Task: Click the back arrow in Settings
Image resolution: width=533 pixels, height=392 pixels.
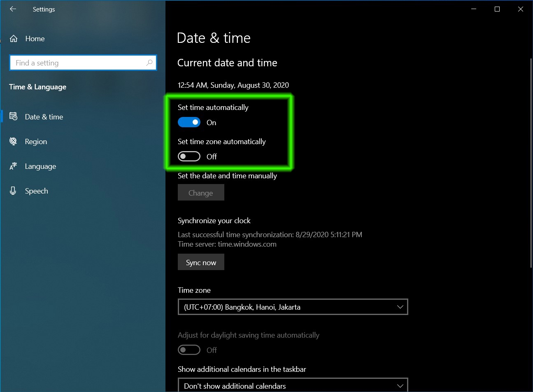Action: point(13,9)
